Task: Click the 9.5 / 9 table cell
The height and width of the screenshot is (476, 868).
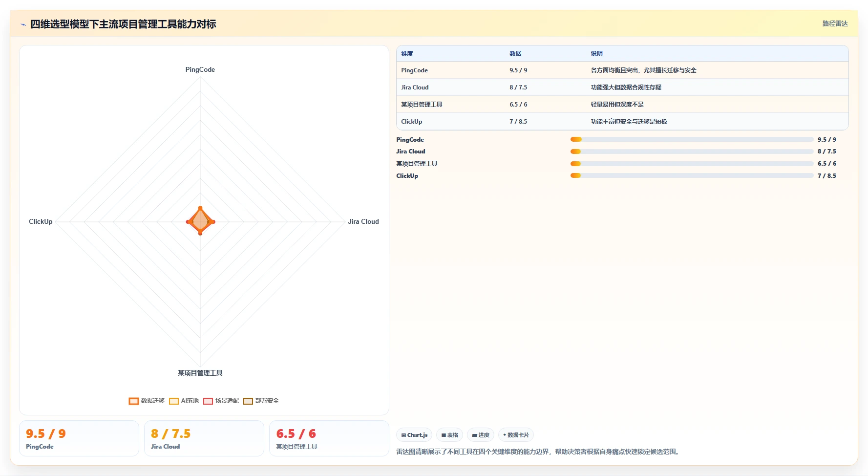Action: [x=518, y=70]
